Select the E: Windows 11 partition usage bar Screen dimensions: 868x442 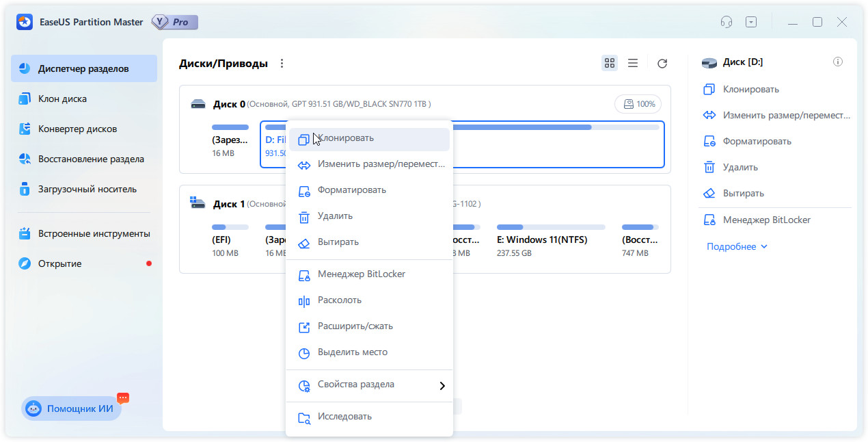550,227
